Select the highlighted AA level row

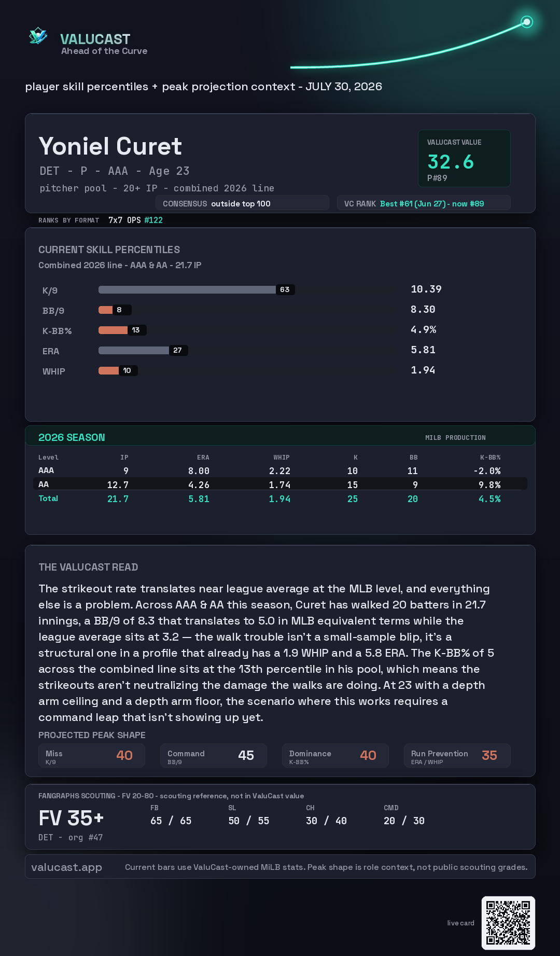click(x=280, y=484)
